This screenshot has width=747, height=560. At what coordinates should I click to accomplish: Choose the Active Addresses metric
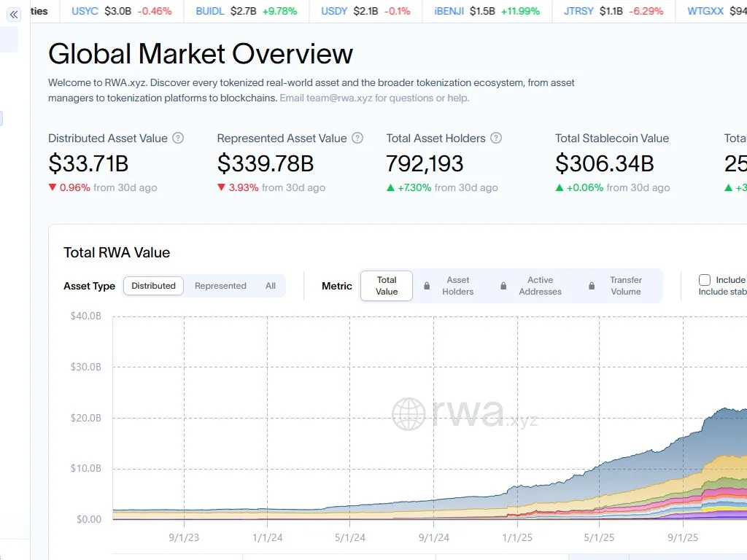(x=540, y=286)
